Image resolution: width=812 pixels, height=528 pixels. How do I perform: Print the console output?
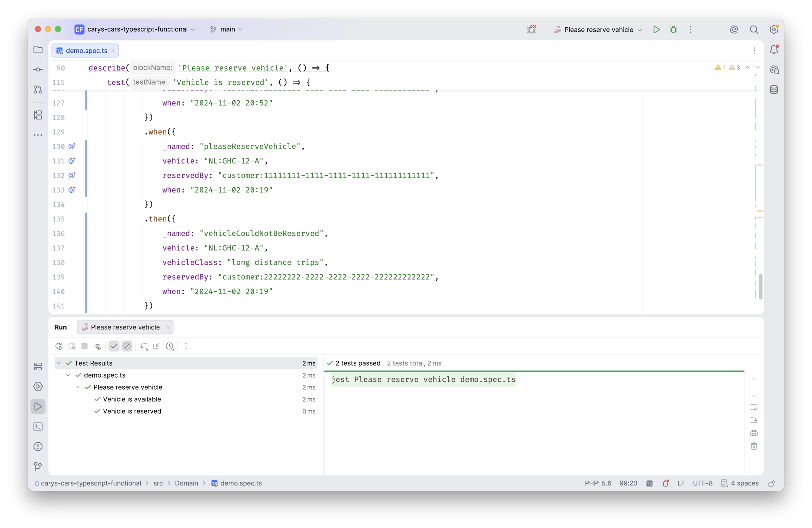click(x=754, y=433)
